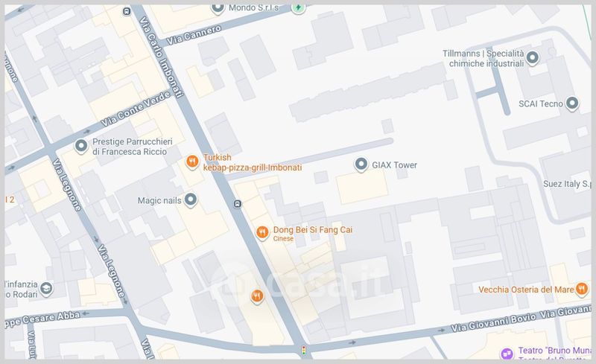
Task: Open the EV charging station green marker
Action: pos(299,8)
